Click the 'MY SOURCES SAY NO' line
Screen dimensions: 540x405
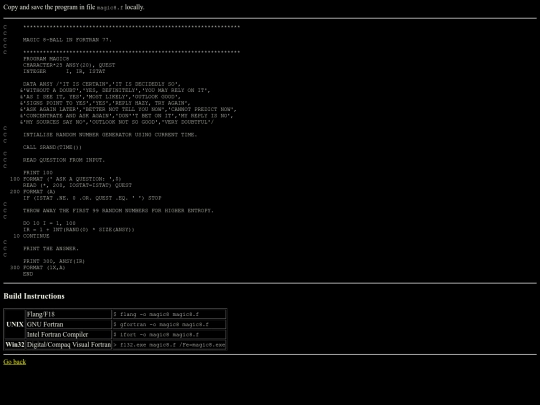tap(117, 122)
